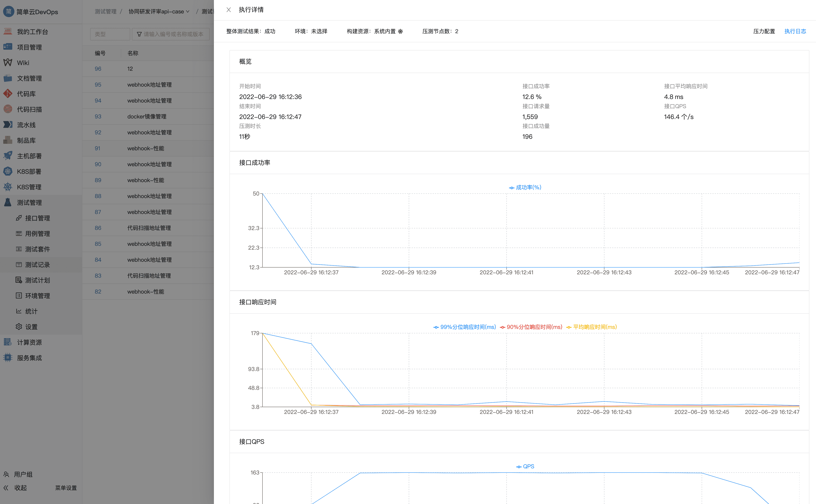Click the Wiki sidebar icon
The image size is (816, 504).
click(8, 63)
